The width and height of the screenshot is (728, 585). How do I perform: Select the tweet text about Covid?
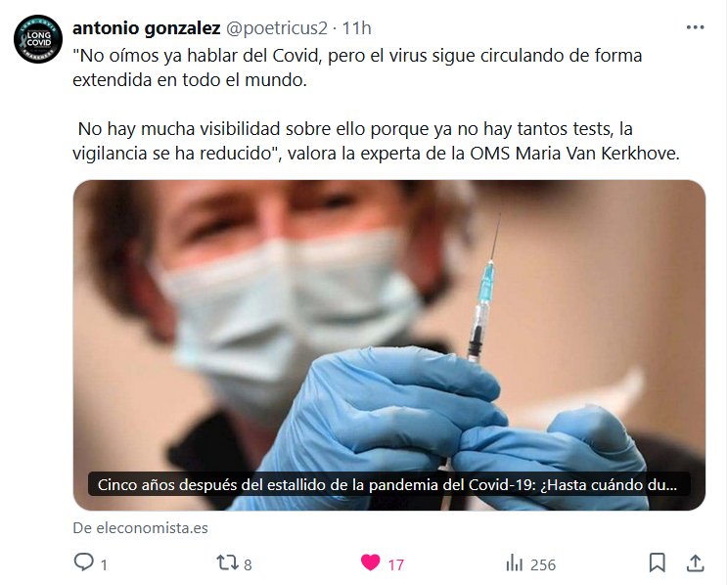coord(376,105)
